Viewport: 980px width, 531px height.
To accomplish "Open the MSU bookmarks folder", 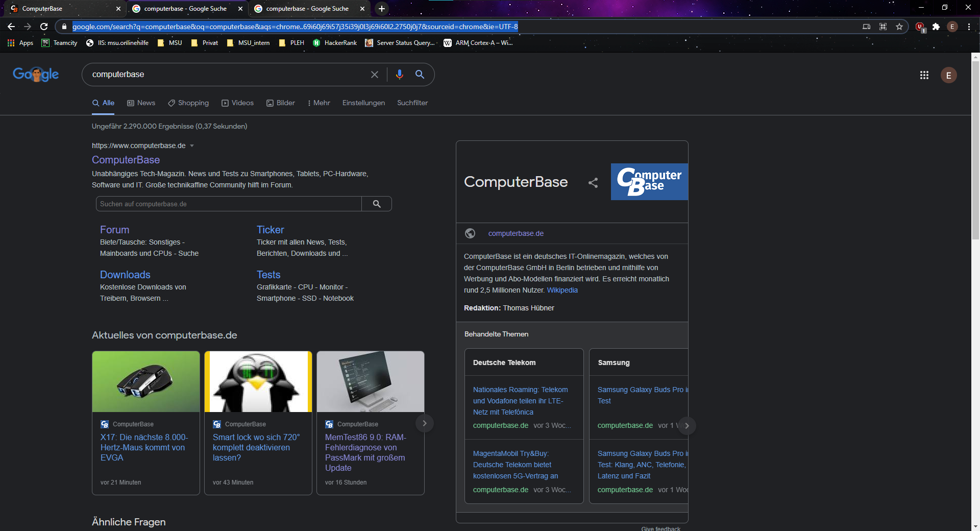I will coord(170,43).
